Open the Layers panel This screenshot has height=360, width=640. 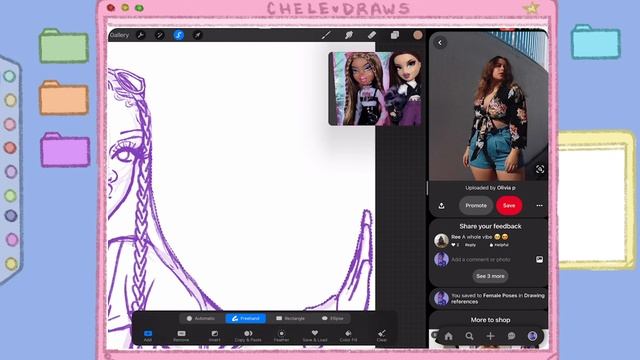tap(394, 35)
